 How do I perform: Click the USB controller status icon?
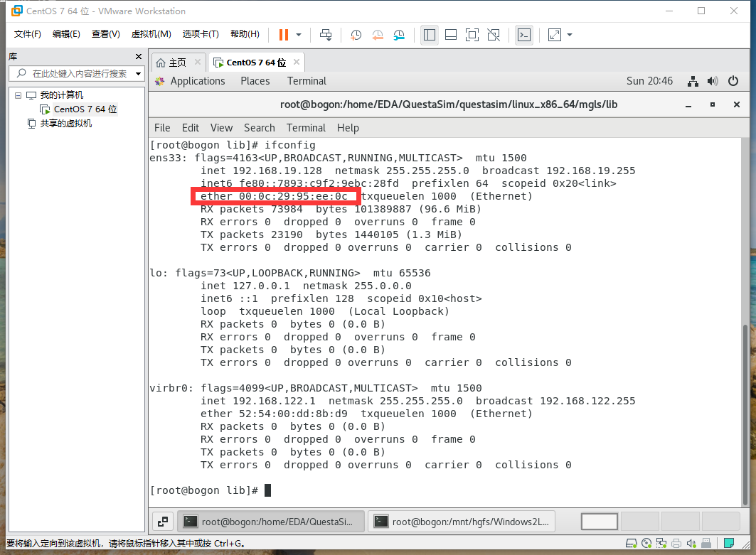(x=706, y=544)
